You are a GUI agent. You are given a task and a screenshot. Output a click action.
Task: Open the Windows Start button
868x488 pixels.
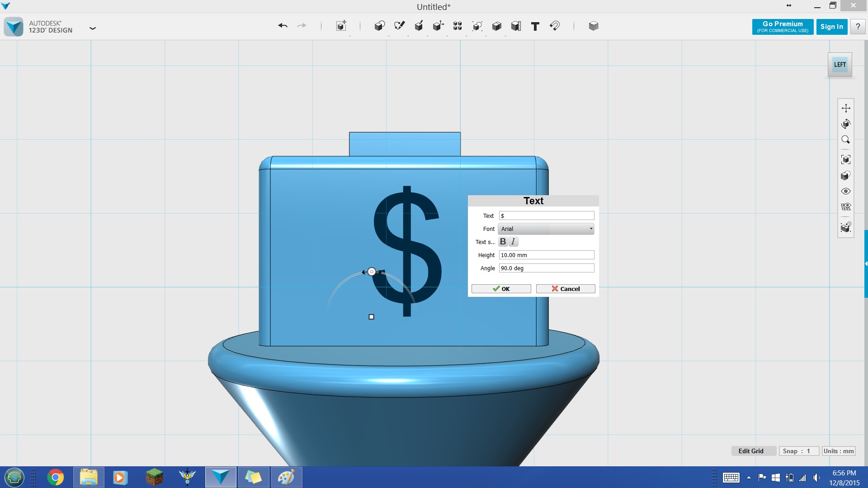coord(14,477)
